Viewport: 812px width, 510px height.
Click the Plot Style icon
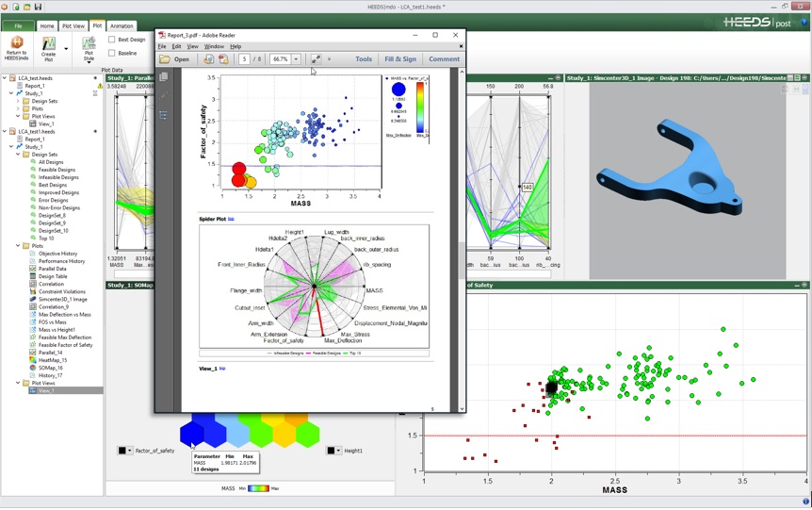(x=89, y=43)
